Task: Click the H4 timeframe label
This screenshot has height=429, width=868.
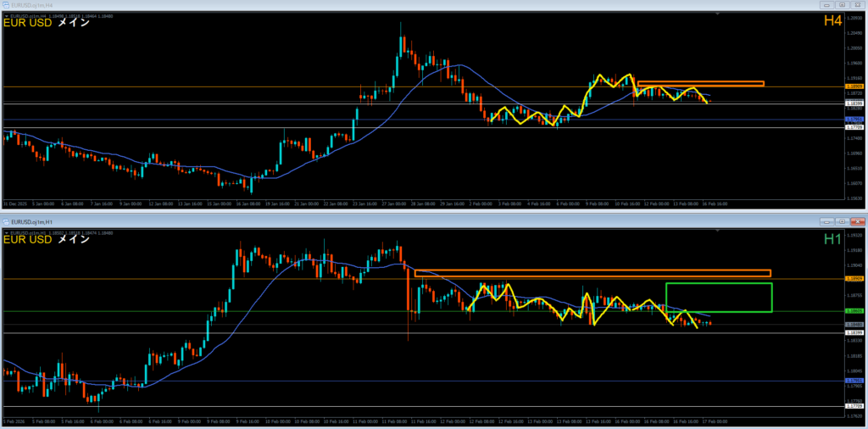Action: pos(832,20)
